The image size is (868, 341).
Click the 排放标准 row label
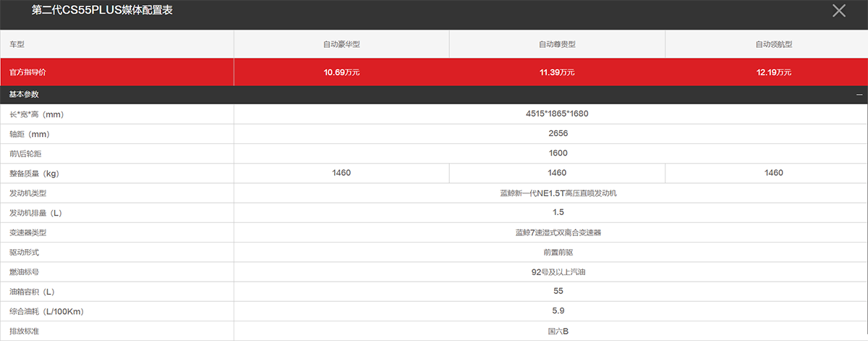pyautogui.click(x=24, y=331)
